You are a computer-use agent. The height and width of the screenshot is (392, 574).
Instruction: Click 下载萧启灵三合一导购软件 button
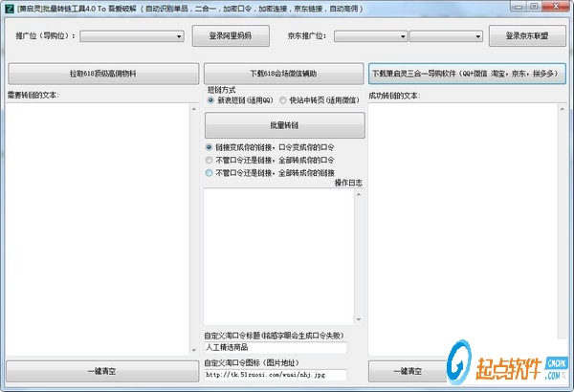pos(467,74)
